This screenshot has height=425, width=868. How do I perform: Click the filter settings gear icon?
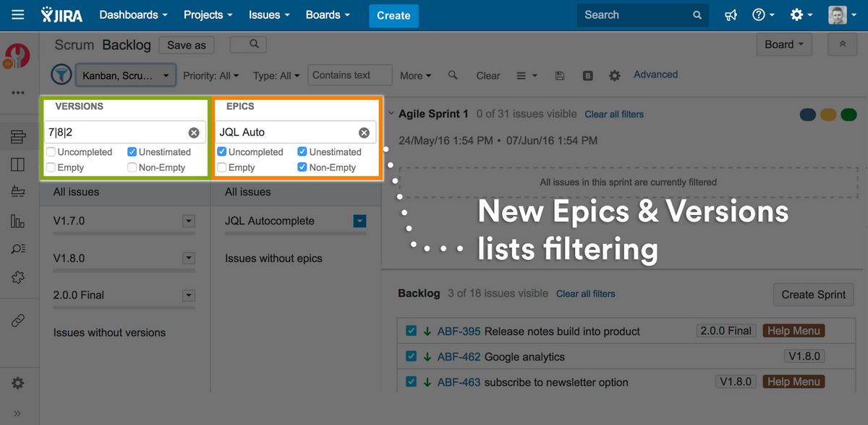coord(614,75)
